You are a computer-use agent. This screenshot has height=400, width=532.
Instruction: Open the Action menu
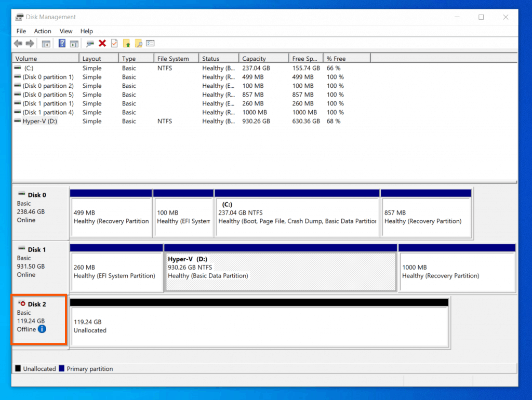click(43, 31)
